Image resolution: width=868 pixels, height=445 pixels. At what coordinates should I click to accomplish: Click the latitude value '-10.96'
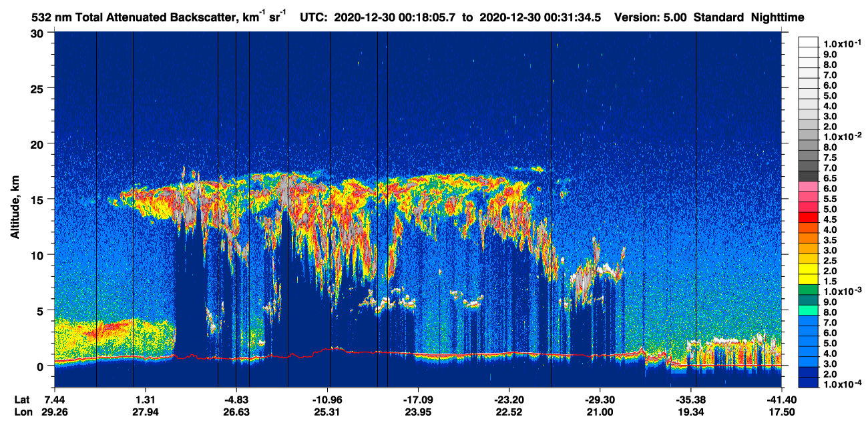click(x=327, y=400)
